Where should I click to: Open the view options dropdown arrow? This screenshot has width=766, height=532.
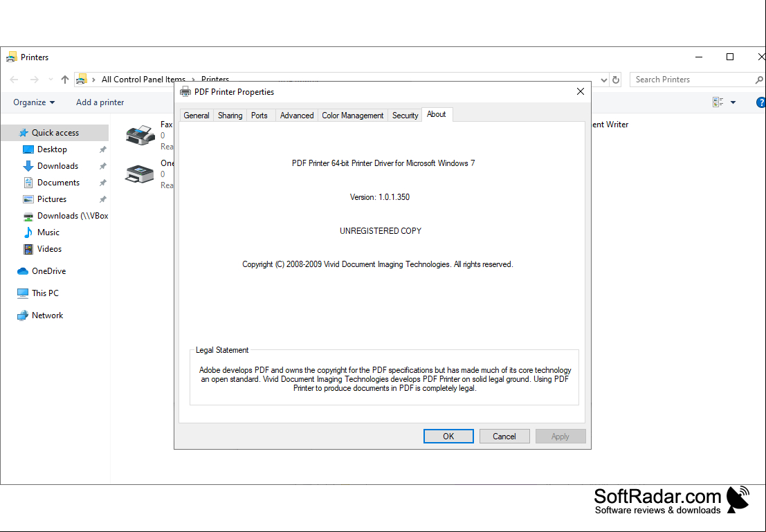(733, 102)
